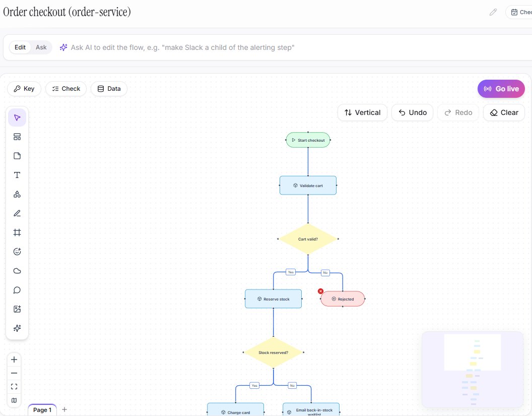Open the AI image tool
Viewport: 532px width, 416px height.
(17, 309)
